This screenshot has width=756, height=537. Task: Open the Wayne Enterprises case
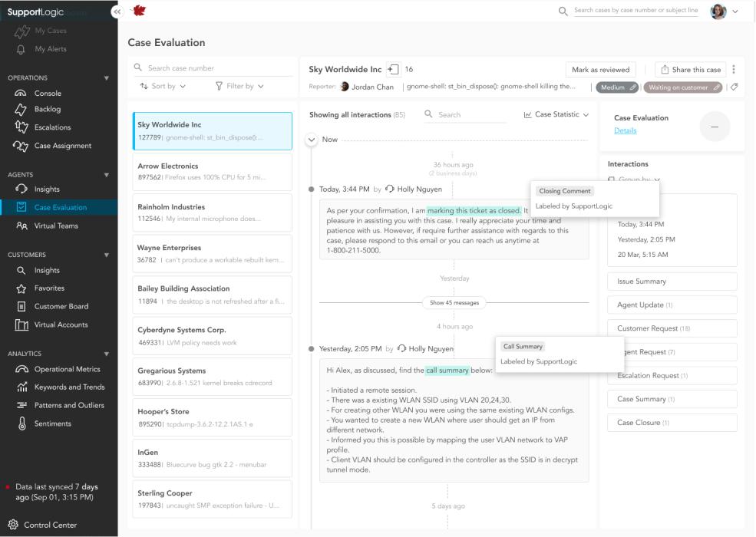point(212,254)
